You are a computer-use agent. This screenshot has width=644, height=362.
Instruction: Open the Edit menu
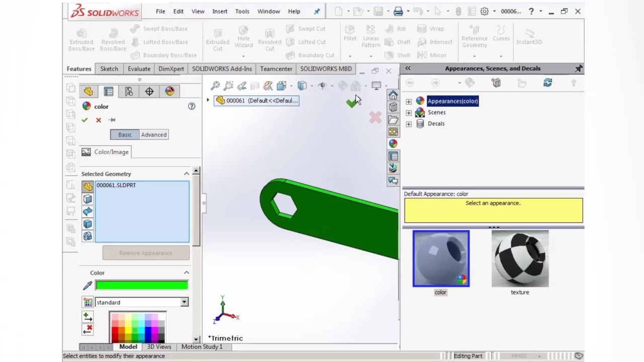pos(178,11)
